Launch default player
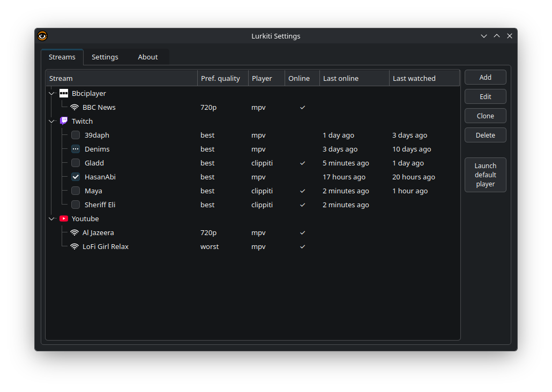 (486, 175)
